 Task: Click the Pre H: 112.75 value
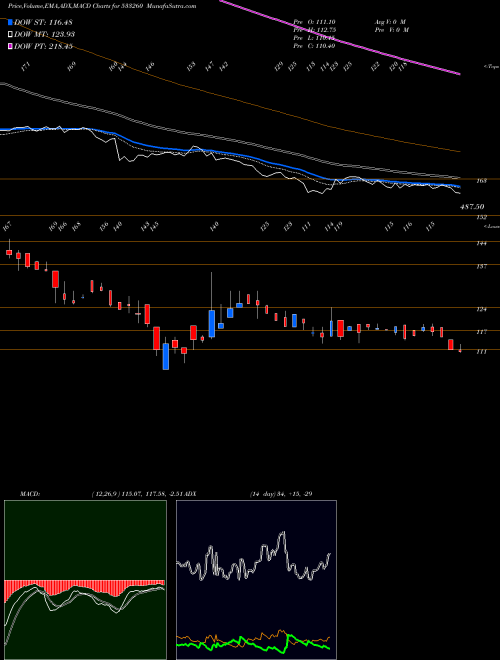click(x=314, y=30)
